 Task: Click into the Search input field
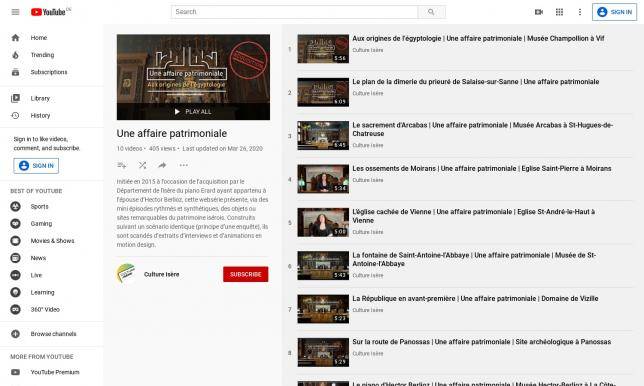coord(294,12)
